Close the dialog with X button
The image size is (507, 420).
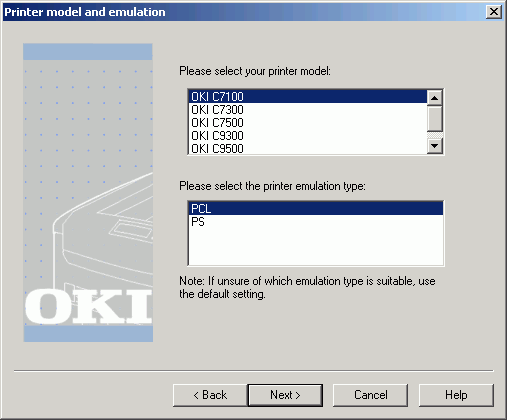[x=494, y=12]
